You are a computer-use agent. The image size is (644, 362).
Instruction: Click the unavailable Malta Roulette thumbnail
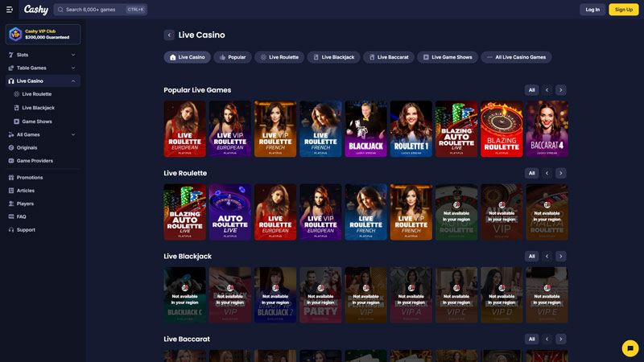[547, 212]
